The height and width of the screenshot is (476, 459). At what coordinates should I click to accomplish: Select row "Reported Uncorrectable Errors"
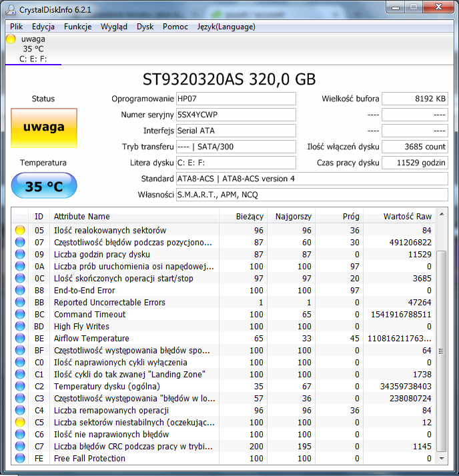[x=223, y=302]
